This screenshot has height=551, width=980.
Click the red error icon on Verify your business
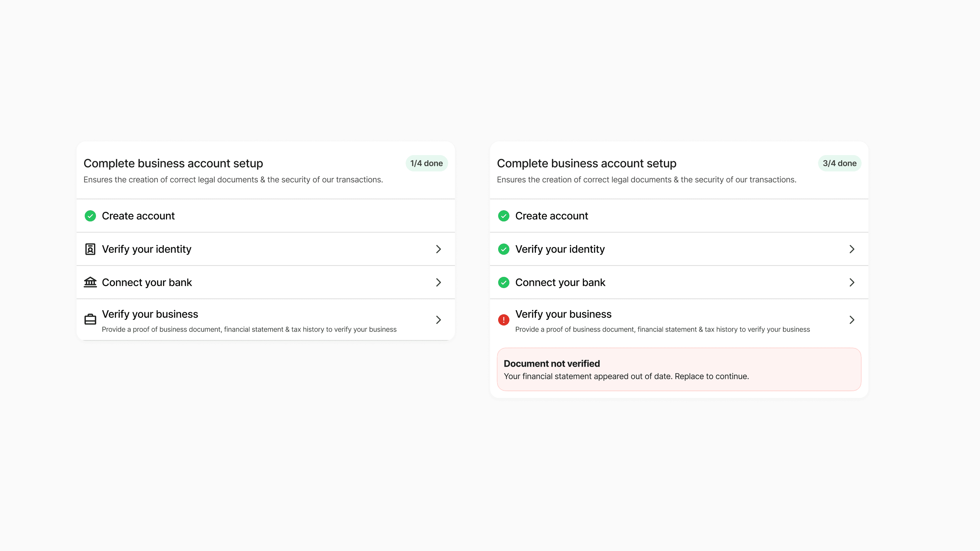(x=503, y=320)
